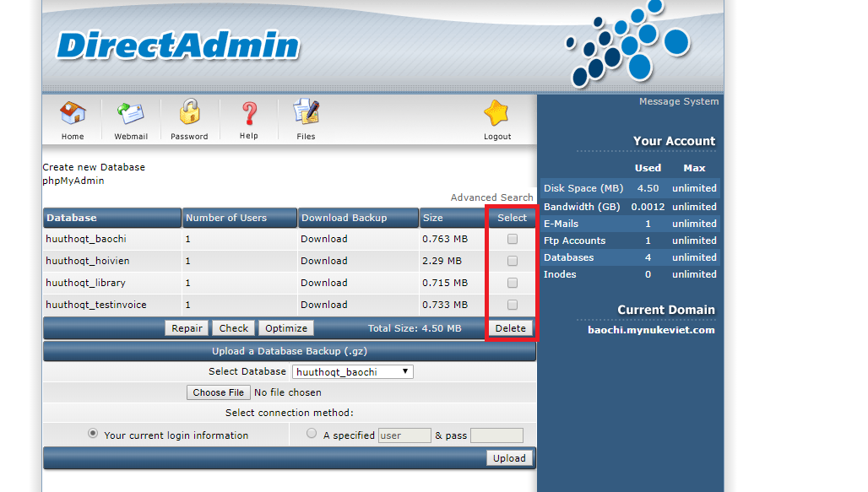
Task: Click the Home house icon
Action: click(73, 114)
